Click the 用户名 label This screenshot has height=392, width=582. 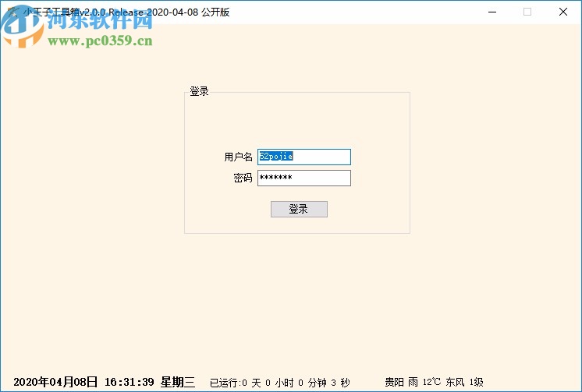tap(238, 157)
